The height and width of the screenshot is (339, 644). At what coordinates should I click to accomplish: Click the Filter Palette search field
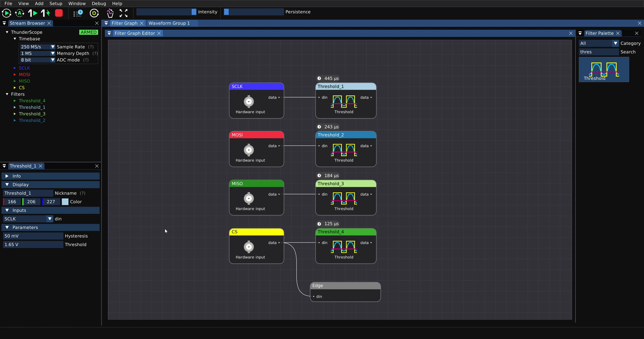(x=599, y=52)
